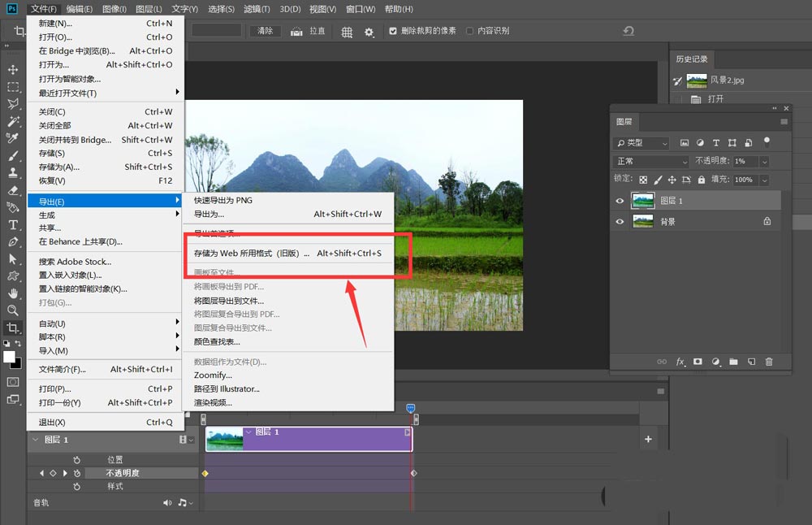
Task: Open audio track music note dropdown
Action: click(185, 503)
